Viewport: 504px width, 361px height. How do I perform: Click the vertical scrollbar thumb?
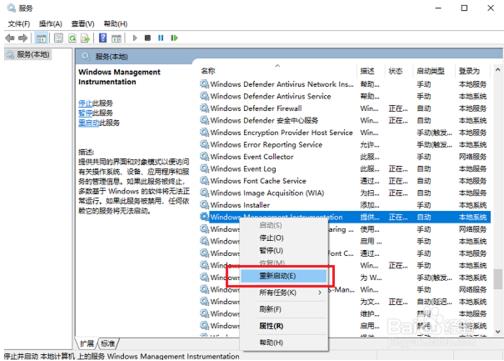click(498, 278)
